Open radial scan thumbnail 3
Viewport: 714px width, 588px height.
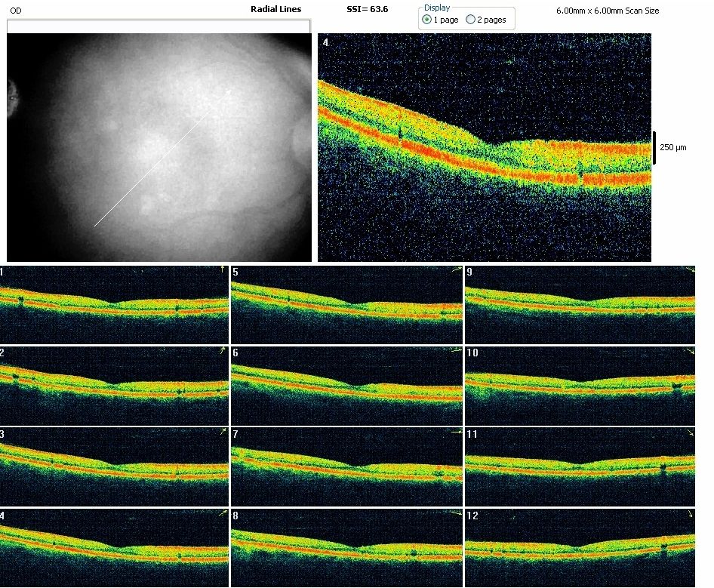114,466
